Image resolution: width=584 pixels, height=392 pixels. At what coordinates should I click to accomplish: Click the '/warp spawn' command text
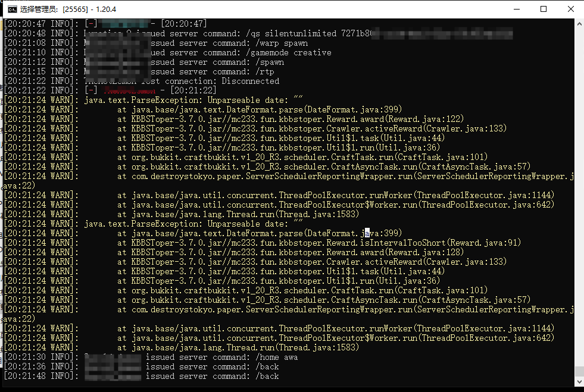(x=282, y=43)
